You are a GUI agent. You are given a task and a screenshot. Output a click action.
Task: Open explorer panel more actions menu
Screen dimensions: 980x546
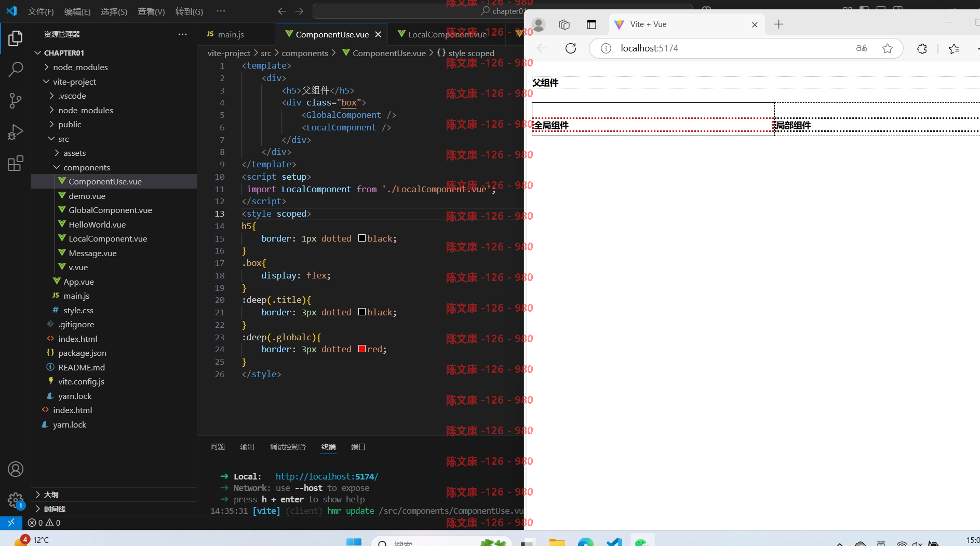(x=182, y=34)
